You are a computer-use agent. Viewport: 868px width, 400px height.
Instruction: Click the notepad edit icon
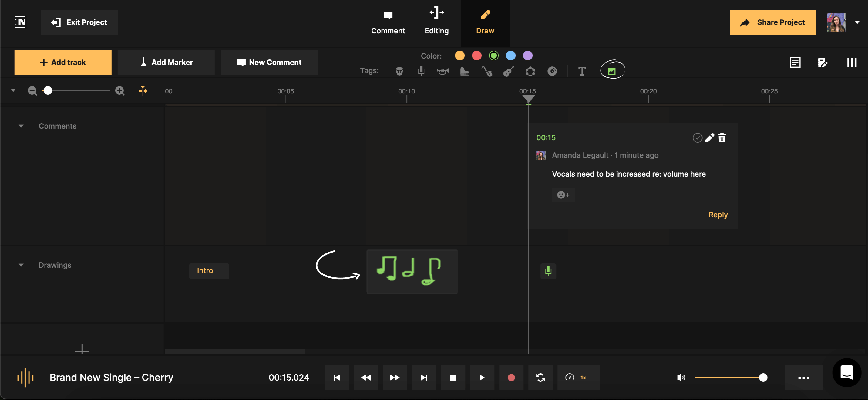pyautogui.click(x=823, y=62)
